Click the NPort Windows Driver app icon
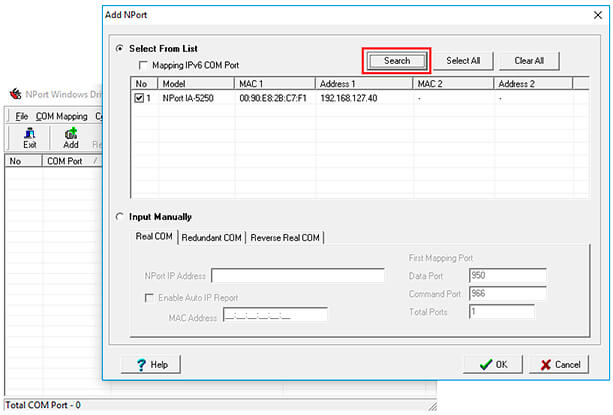This screenshot has height=415, width=613. click(16, 94)
